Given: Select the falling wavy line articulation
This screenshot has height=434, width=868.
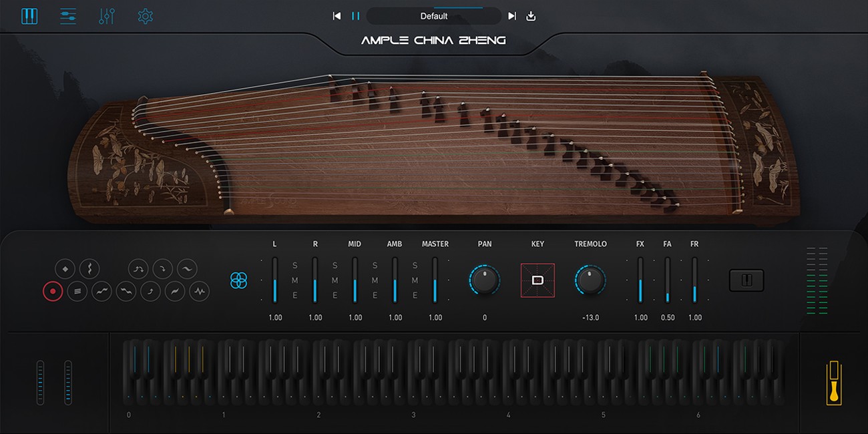Looking at the screenshot, I should coord(126,291).
